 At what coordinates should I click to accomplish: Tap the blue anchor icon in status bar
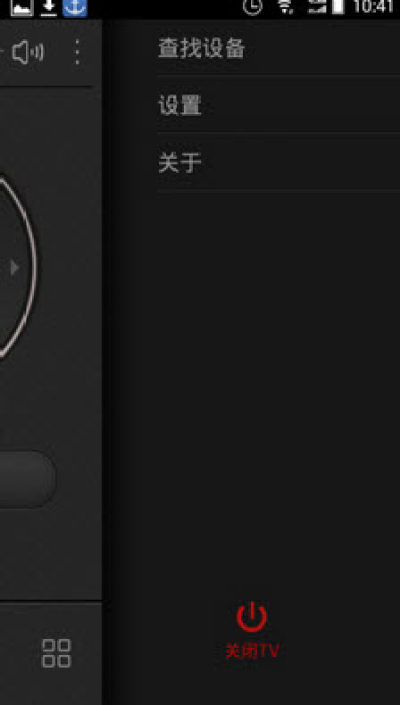(75, 8)
